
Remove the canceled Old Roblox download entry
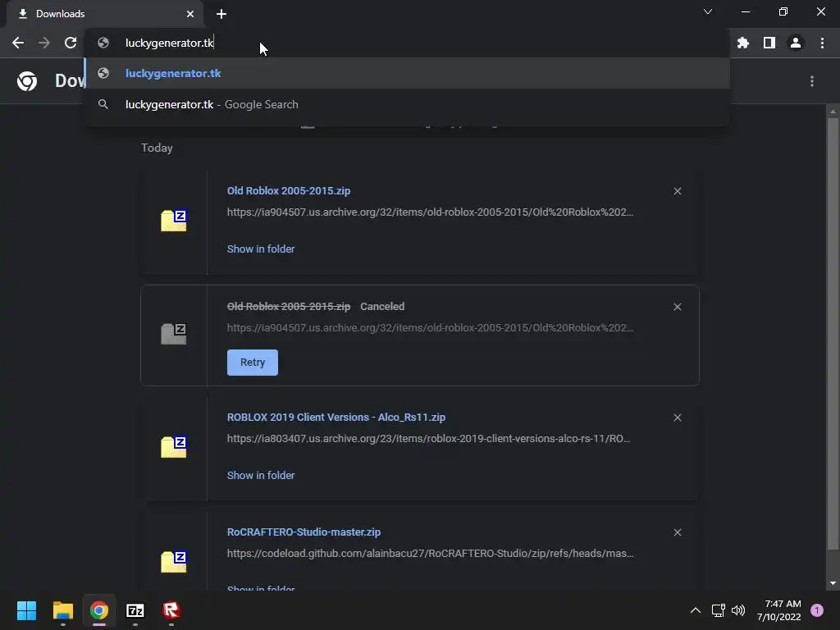[x=677, y=307]
